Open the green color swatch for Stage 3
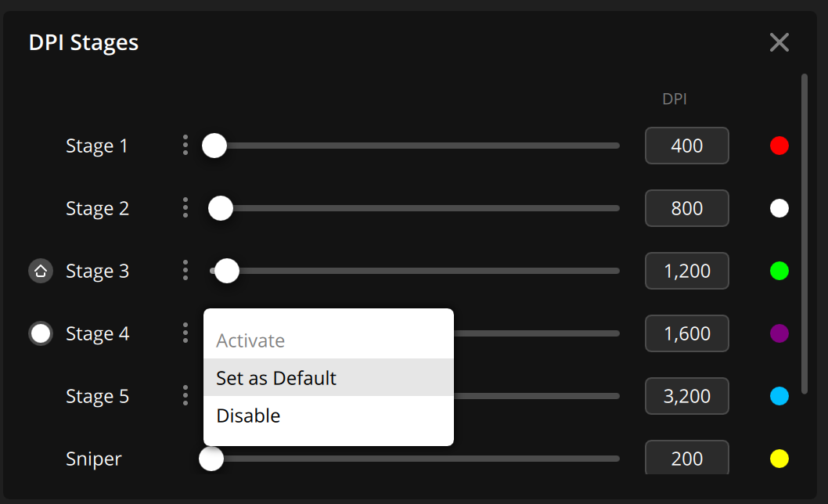 pyautogui.click(x=779, y=270)
